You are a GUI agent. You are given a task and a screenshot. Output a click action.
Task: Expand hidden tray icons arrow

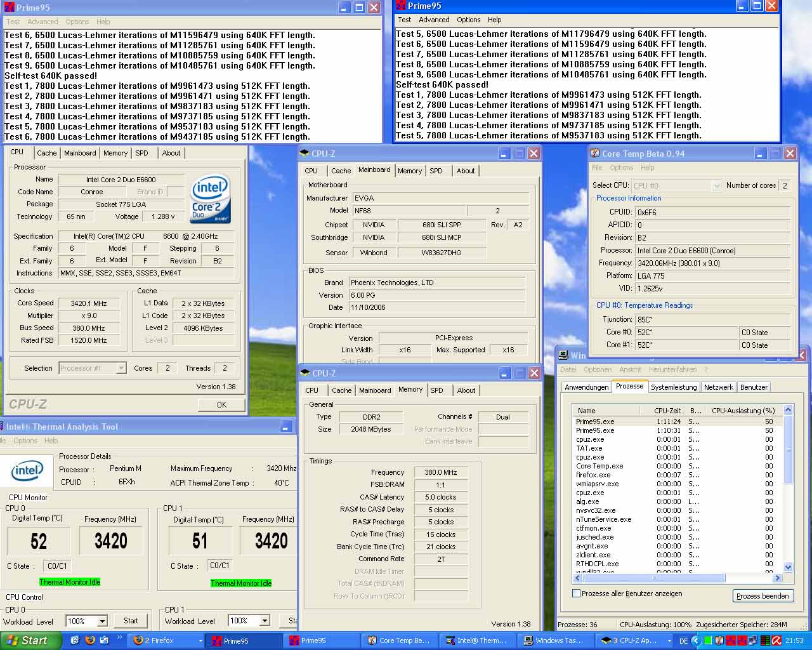(x=696, y=641)
